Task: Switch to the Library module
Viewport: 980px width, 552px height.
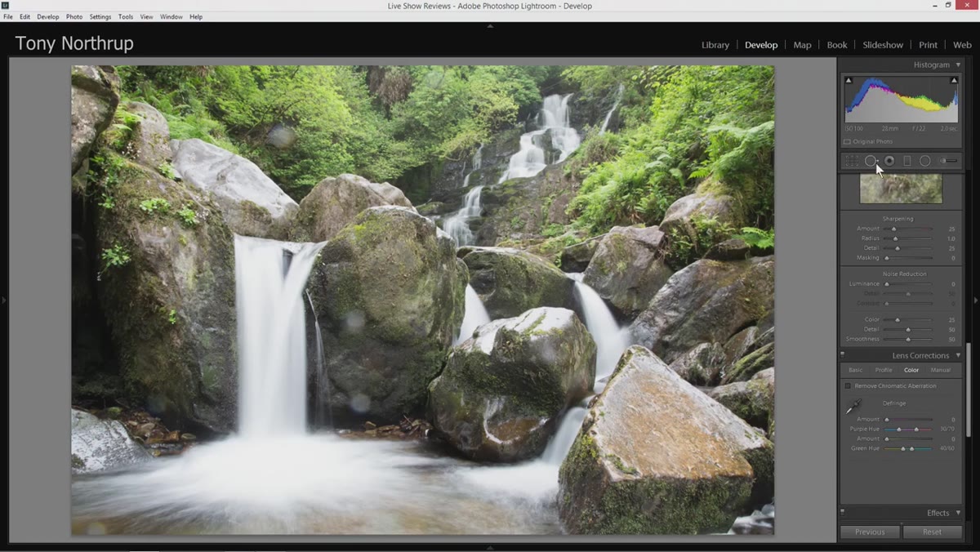Action: pyautogui.click(x=715, y=45)
